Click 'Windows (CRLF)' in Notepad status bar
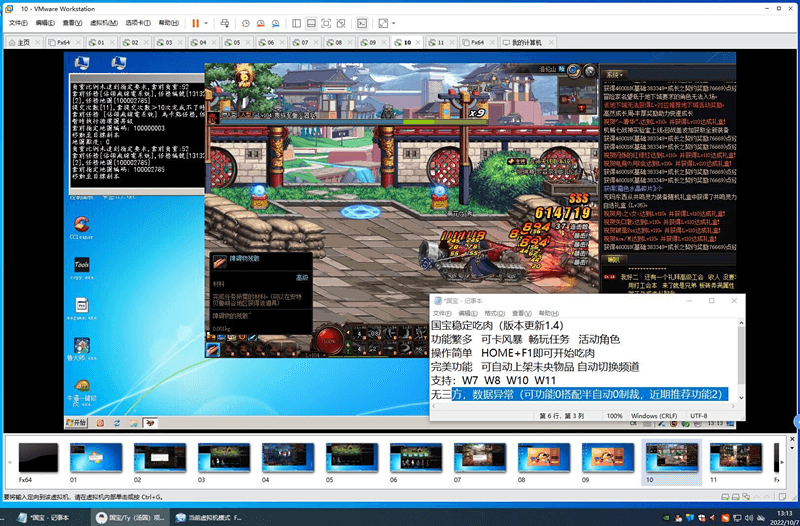The height and width of the screenshot is (526, 800). tap(654, 415)
